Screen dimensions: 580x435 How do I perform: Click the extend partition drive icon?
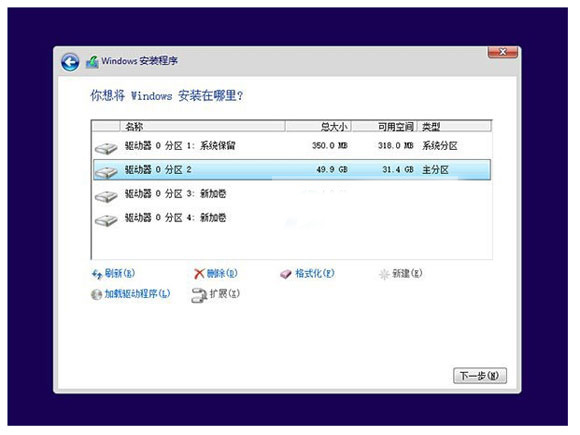pyautogui.click(x=199, y=295)
